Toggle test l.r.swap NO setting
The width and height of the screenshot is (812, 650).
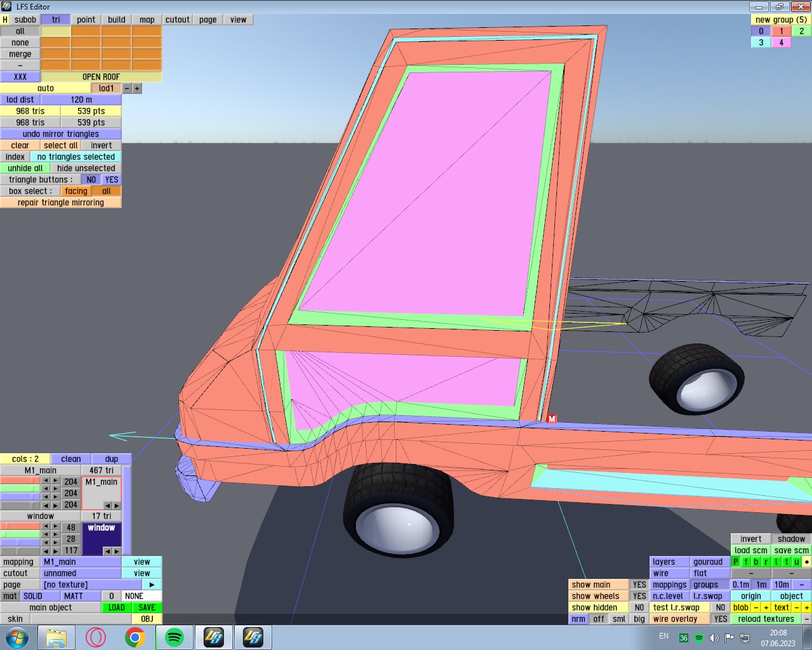[721, 607]
